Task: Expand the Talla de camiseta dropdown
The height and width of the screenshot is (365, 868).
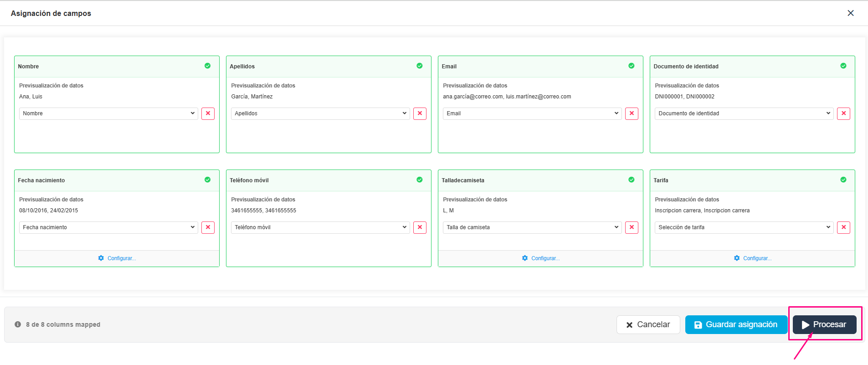Action: [x=532, y=227]
